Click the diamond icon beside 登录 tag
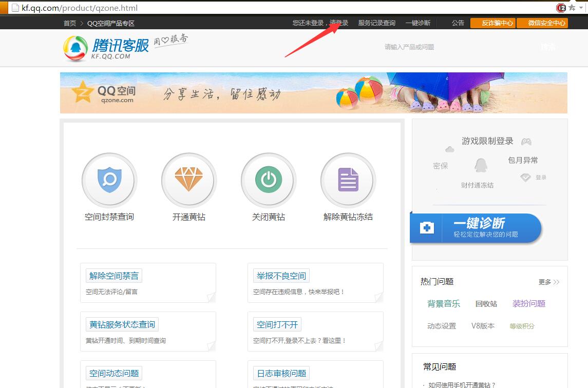The image size is (588, 388). pyautogui.click(x=525, y=177)
